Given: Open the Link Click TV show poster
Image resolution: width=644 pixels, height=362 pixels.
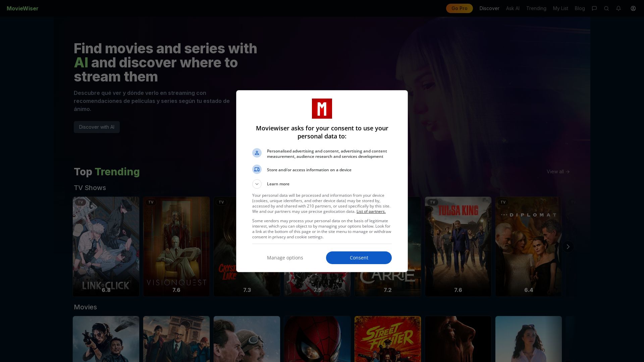Looking at the screenshot, I should click(x=106, y=247).
